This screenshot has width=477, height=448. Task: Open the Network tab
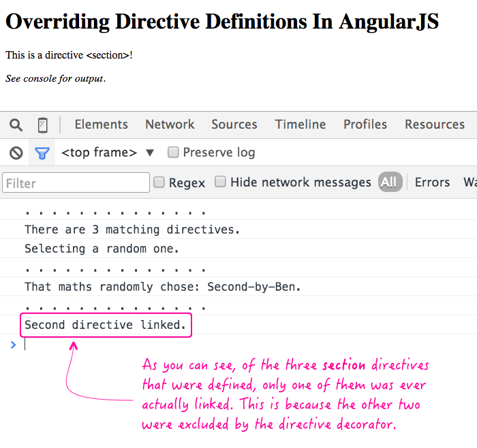click(170, 125)
